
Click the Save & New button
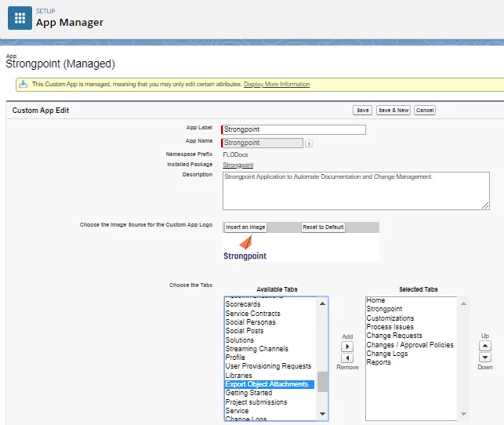[393, 111]
